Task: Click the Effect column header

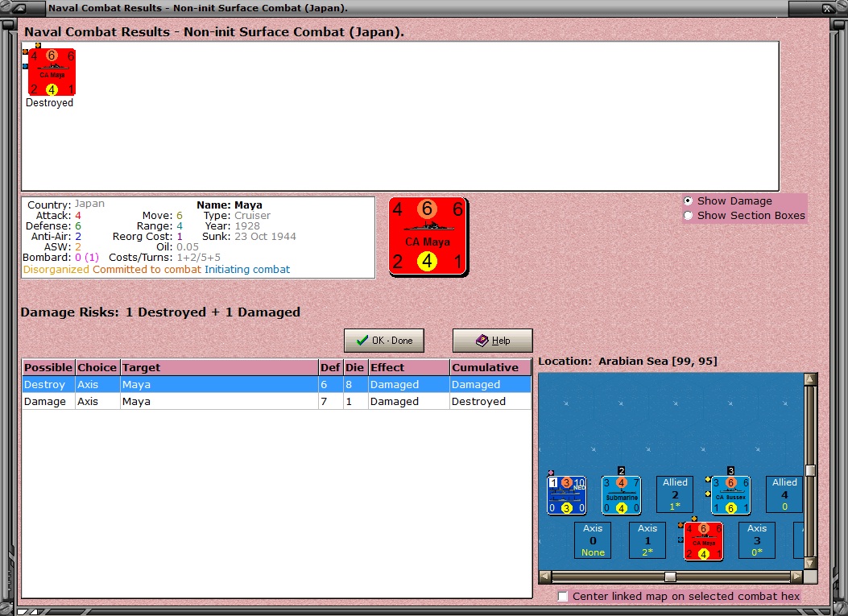Action: pyautogui.click(x=408, y=367)
